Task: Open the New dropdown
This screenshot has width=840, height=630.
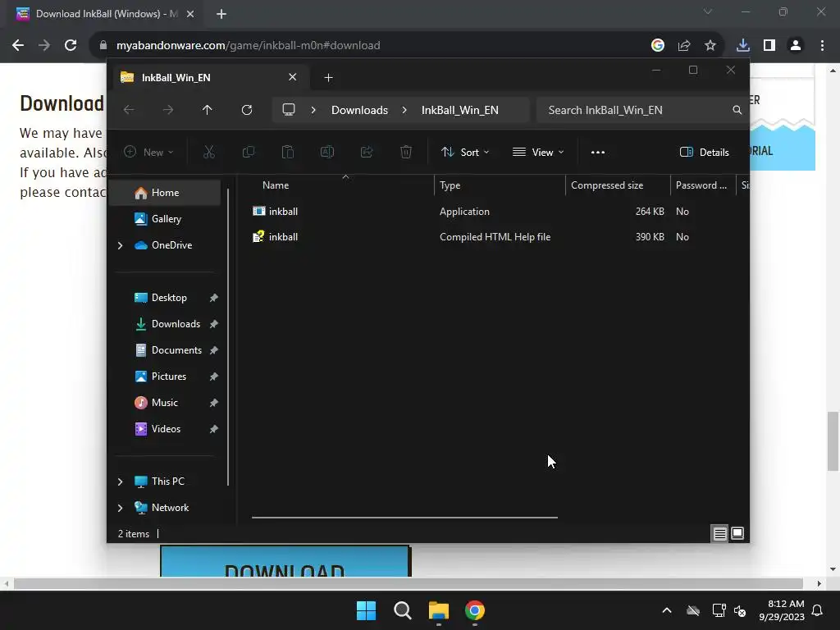Action: point(148,152)
